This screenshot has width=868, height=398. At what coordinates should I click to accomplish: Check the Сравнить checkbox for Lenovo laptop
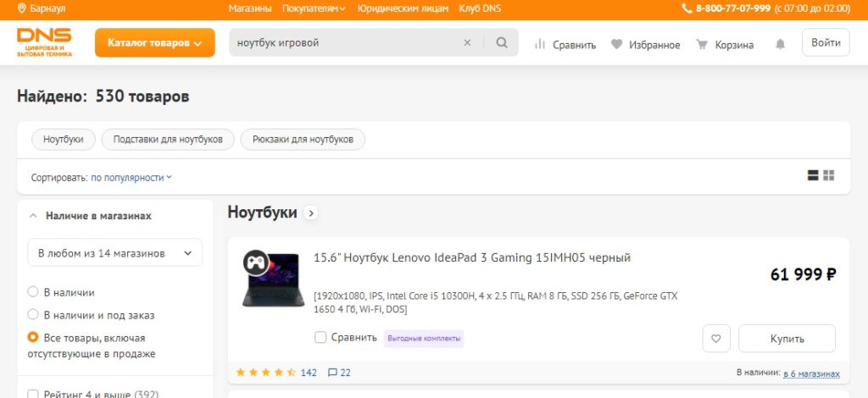pyautogui.click(x=320, y=337)
